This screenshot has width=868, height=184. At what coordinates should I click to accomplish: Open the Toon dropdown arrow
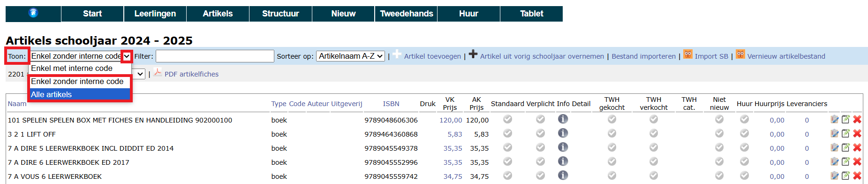[x=127, y=56]
